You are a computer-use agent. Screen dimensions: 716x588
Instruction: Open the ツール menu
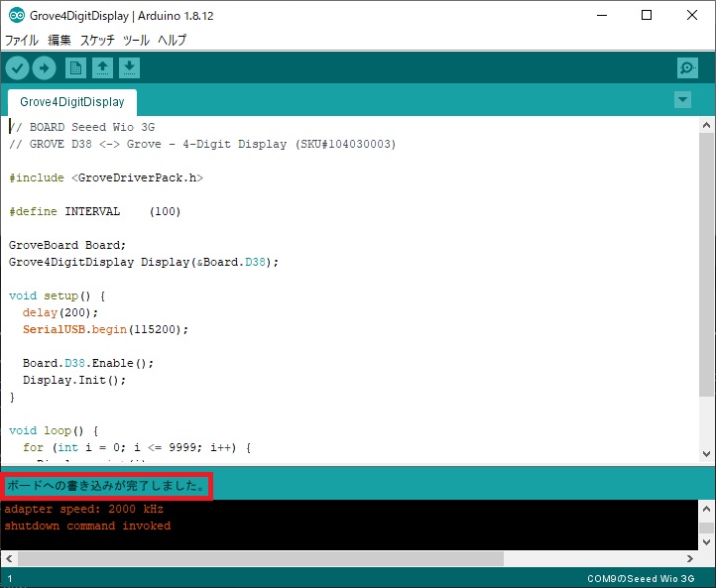(x=136, y=41)
